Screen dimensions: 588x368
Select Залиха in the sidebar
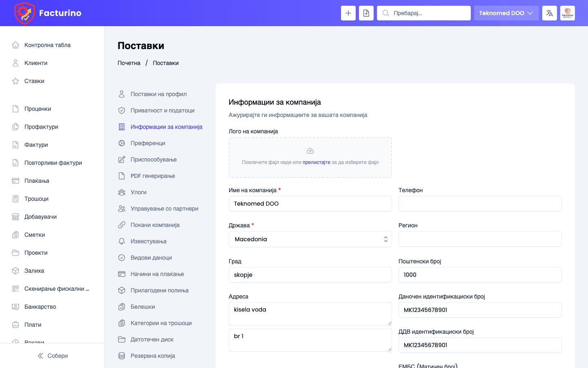pyautogui.click(x=33, y=270)
